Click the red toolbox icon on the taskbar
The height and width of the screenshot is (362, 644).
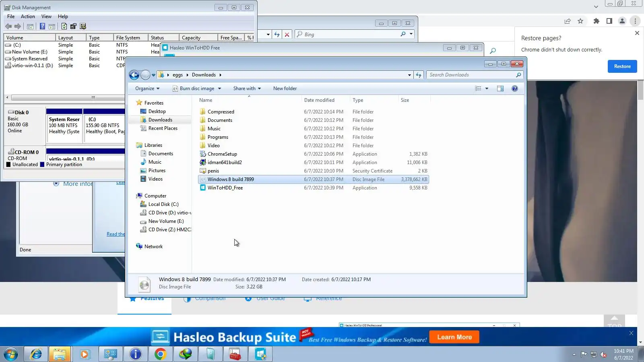(x=235, y=354)
